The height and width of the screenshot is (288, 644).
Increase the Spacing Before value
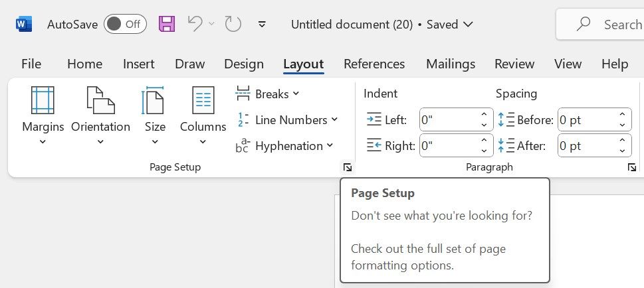tap(623, 115)
